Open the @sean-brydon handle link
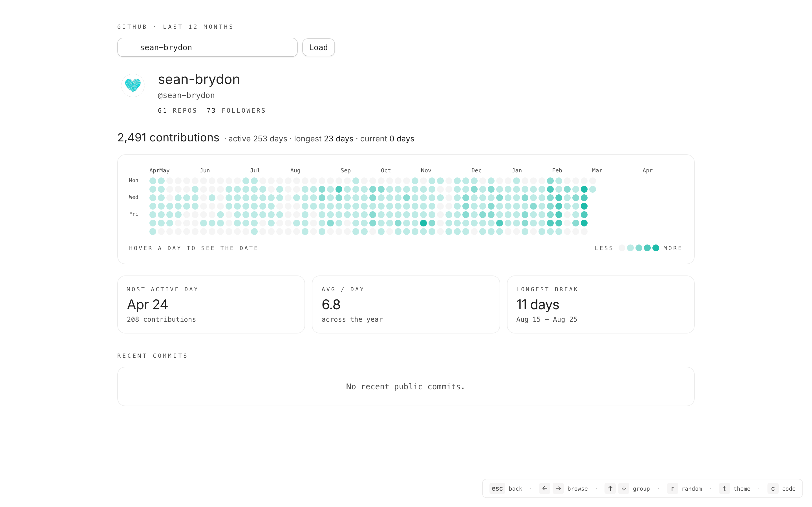The image size is (812, 507). [x=186, y=95]
